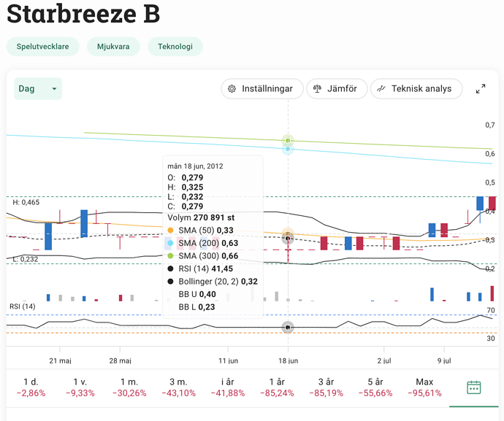Viewport: 504px width, 421px height.
Task: Switch to the Max period
Action: pyautogui.click(x=424, y=387)
